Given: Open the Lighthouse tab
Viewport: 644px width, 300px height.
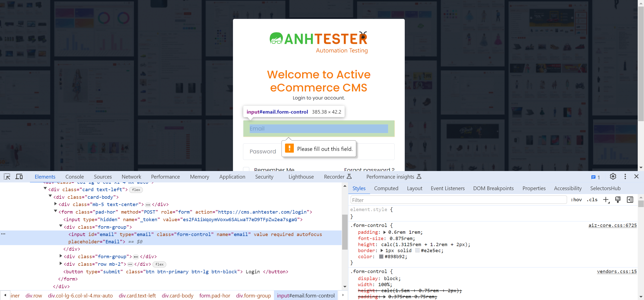Looking at the screenshot, I should 301,177.
